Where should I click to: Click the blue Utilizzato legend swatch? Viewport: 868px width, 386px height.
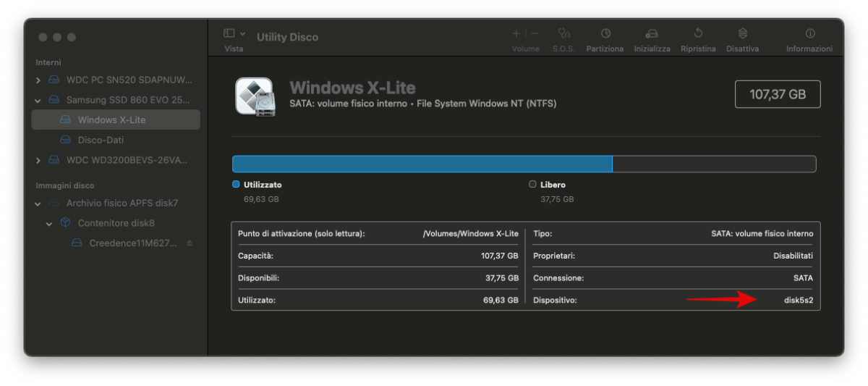[x=236, y=185]
